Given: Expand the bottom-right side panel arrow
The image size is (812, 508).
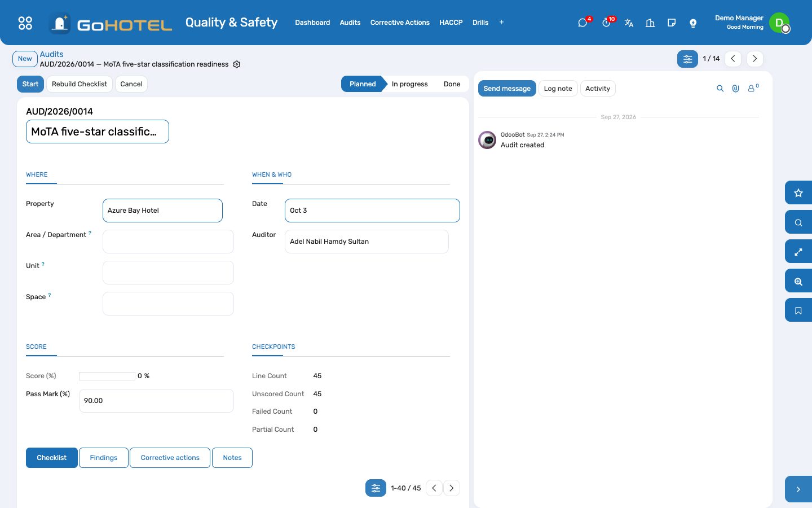Looking at the screenshot, I should [x=798, y=489].
